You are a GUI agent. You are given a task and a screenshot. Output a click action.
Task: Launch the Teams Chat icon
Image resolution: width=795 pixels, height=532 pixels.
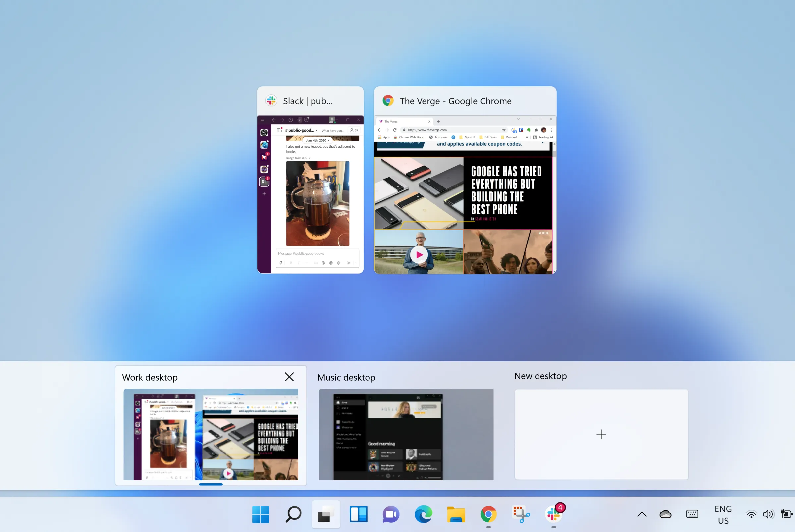pos(391,514)
